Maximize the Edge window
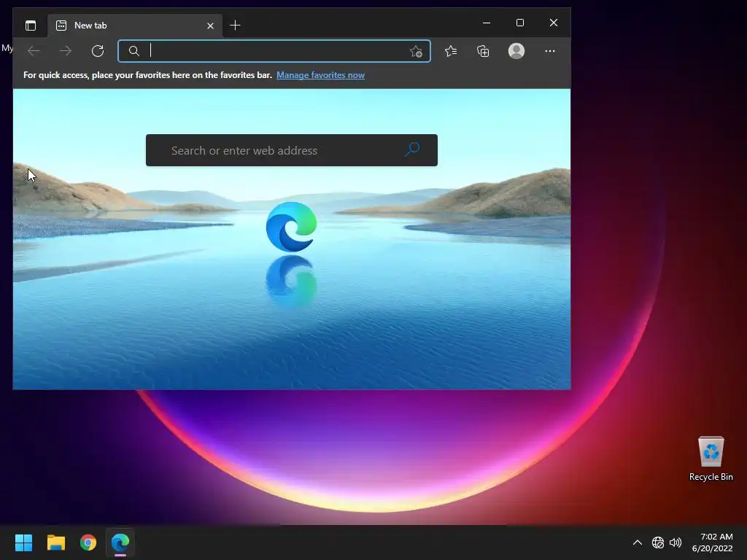Image resolution: width=747 pixels, height=560 pixels. coord(519,23)
